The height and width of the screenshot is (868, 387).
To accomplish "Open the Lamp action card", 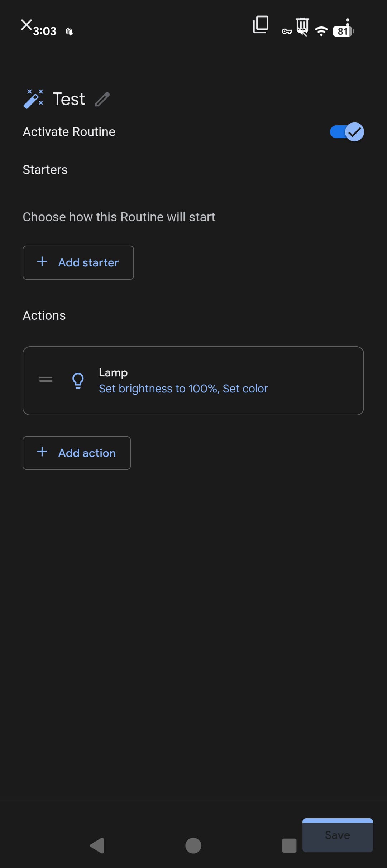I will (x=193, y=381).
